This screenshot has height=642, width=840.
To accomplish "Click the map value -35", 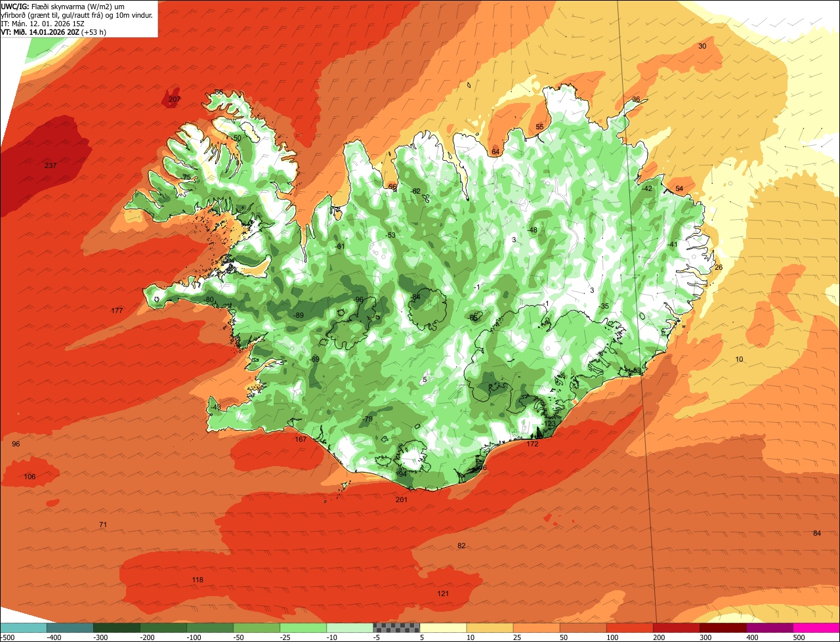I will [x=604, y=306].
